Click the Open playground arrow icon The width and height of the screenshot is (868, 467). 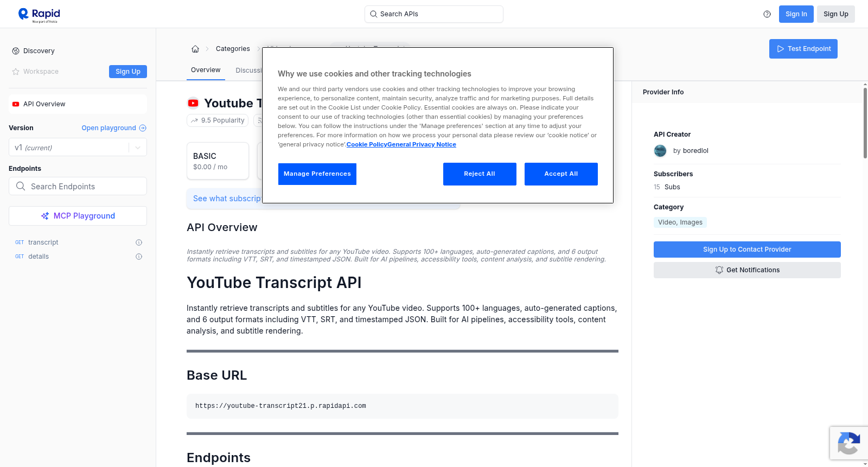click(x=143, y=128)
